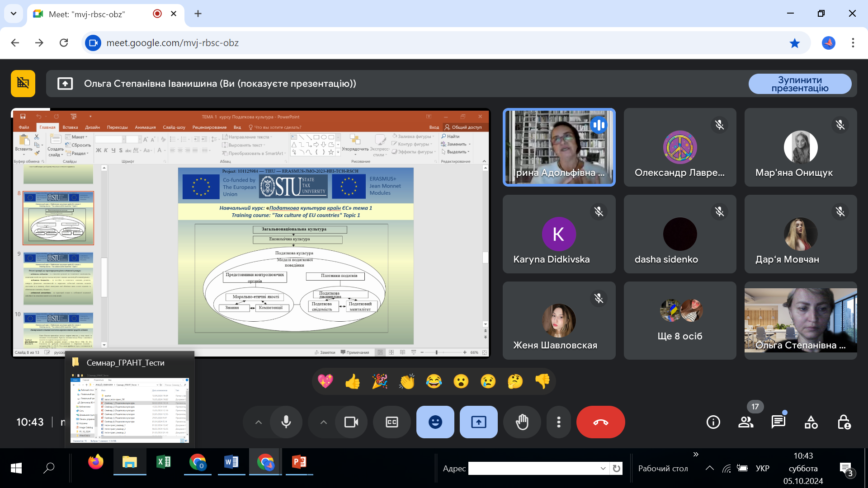The height and width of the screenshot is (488, 868).
Task: Send the thumbs down reaction
Action: [542, 381]
